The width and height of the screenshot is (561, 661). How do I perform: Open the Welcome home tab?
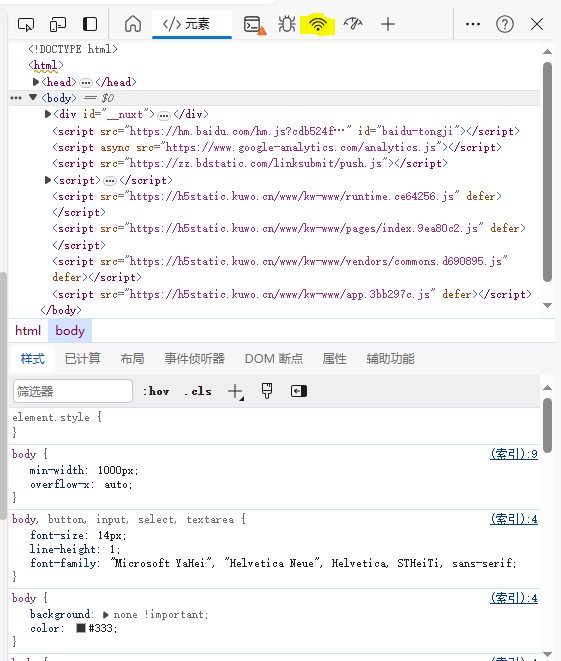pyautogui.click(x=133, y=24)
